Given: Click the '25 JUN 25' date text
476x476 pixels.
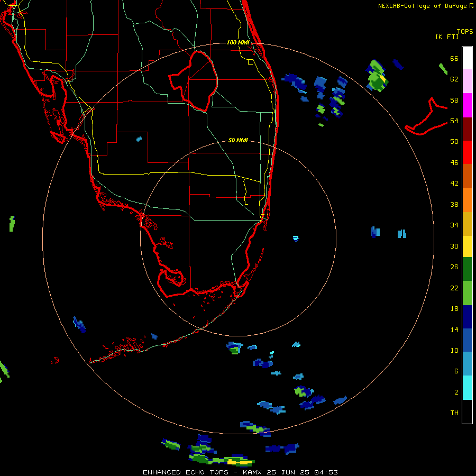Looking at the screenshot, I should pos(288,472).
